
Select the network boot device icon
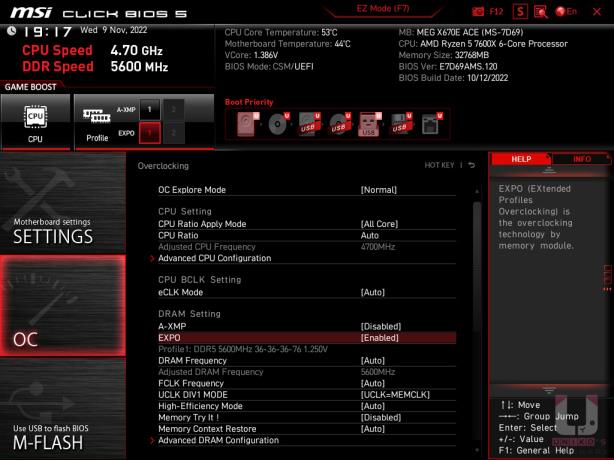432,124
